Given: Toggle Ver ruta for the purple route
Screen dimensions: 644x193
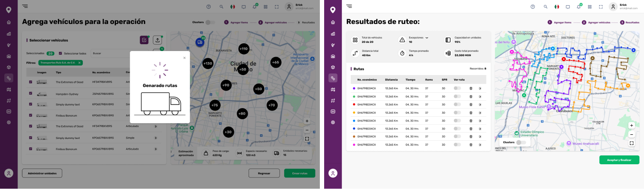Looking at the screenshot, I should 457,88.
